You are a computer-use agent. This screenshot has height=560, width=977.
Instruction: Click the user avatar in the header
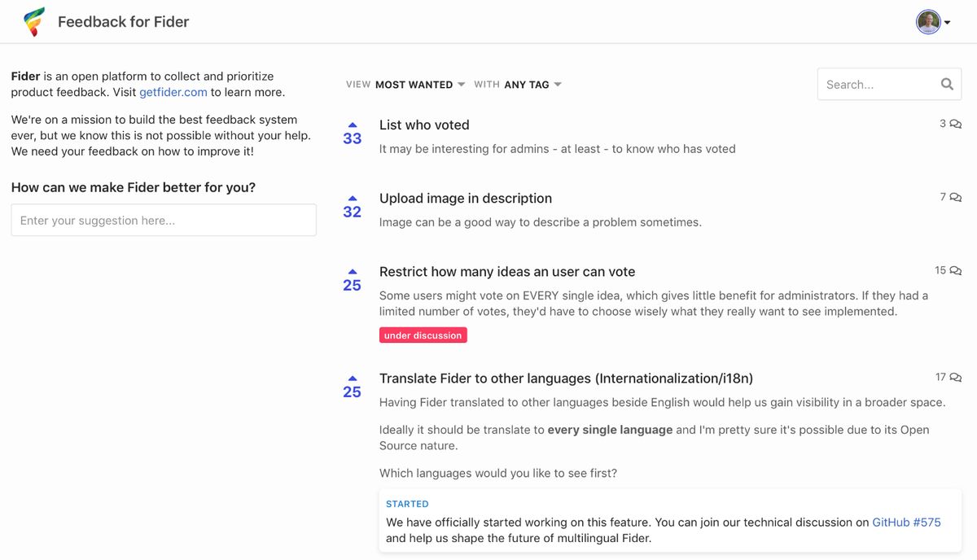[x=928, y=21]
